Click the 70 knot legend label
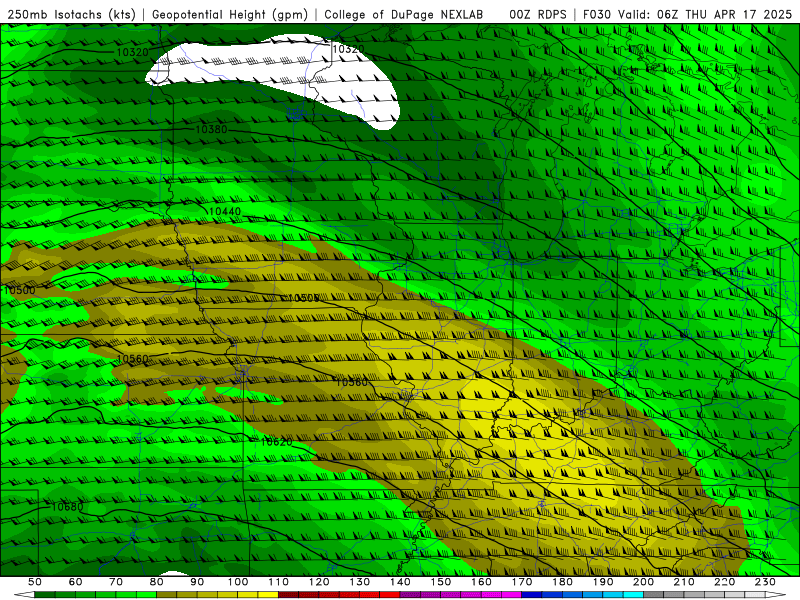Image resolution: width=800 pixels, height=600 pixels. (116, 582)
